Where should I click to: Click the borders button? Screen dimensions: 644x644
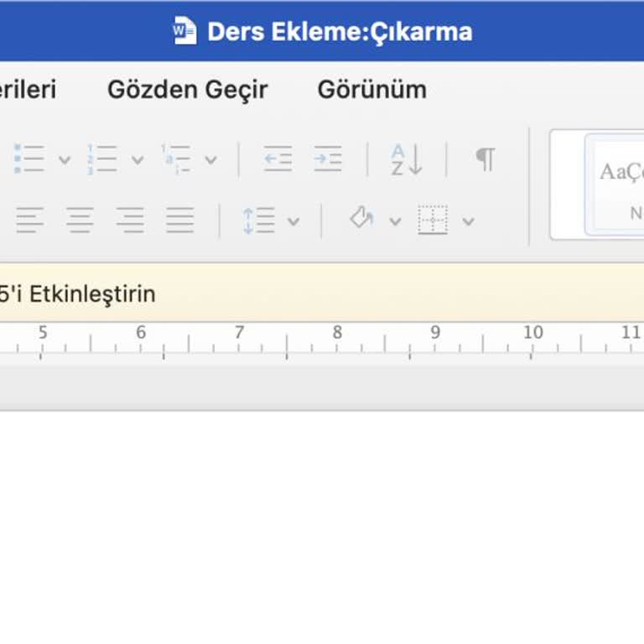[x=433, y=220]
